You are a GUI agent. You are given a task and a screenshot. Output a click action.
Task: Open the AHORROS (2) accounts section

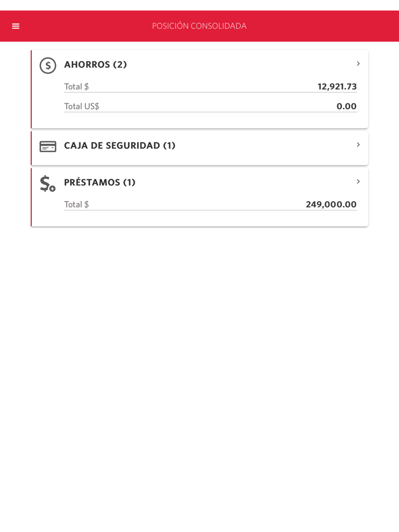pos(96,64)
